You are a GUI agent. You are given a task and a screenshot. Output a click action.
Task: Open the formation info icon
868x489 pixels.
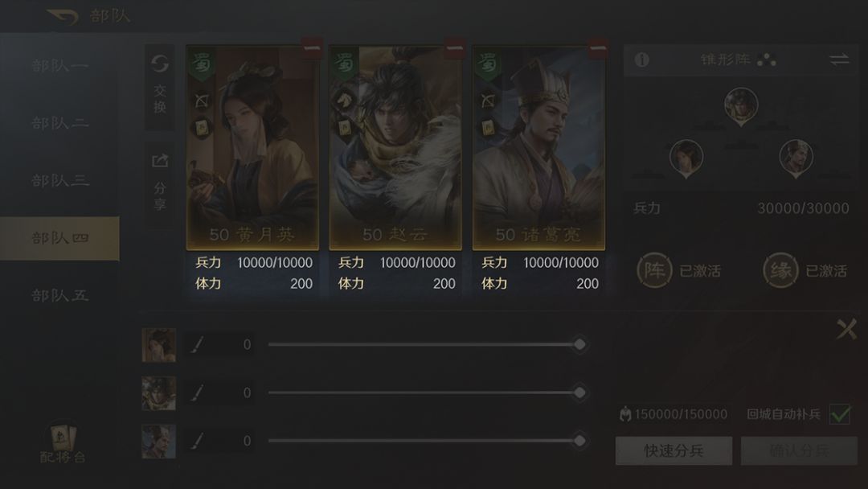pos(641,60)
